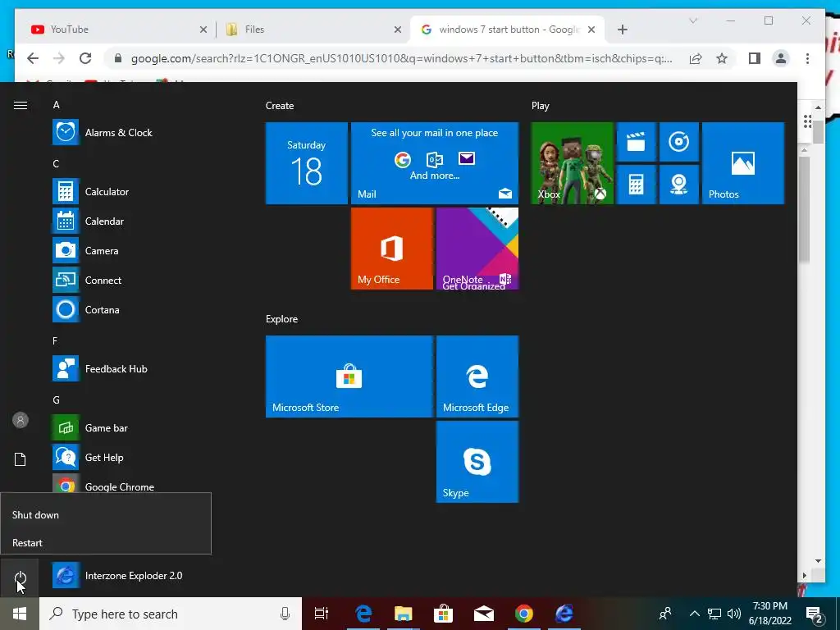The width and height of the screenshot is (840, 630).
Task: Open the volume control in tray
Action: pyautogui.click(x=734, y=614)
